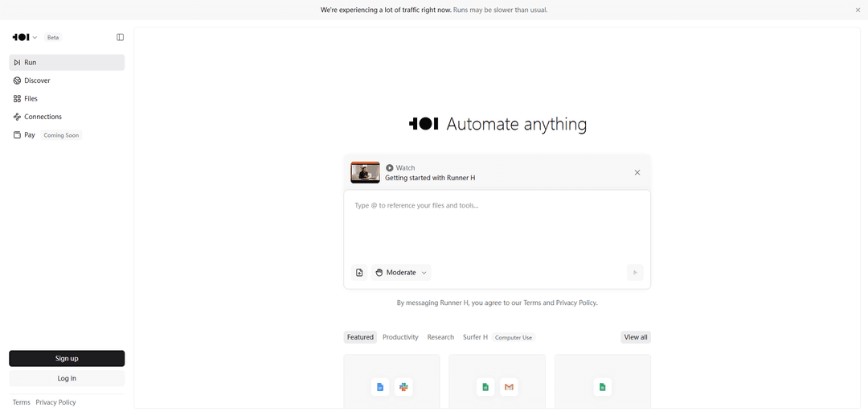Open the Getting started video thumbnail
Screen dimensions: 868x416
pos(366,172)
